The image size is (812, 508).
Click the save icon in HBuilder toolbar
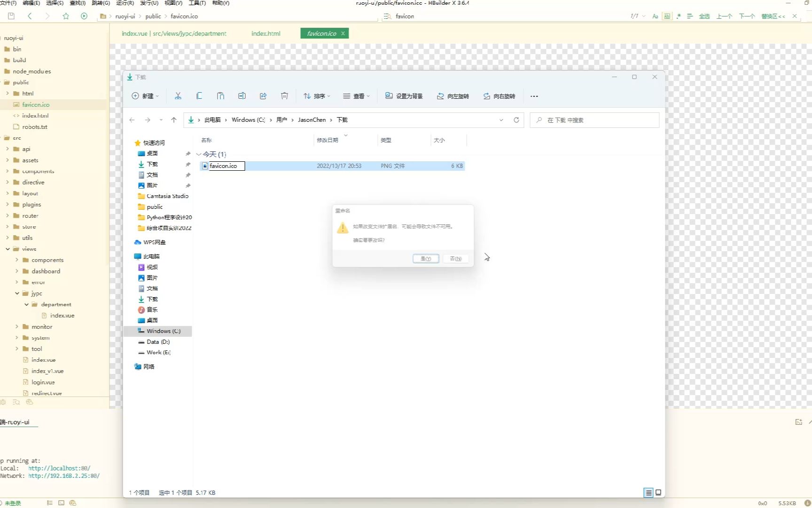[11, 16]
